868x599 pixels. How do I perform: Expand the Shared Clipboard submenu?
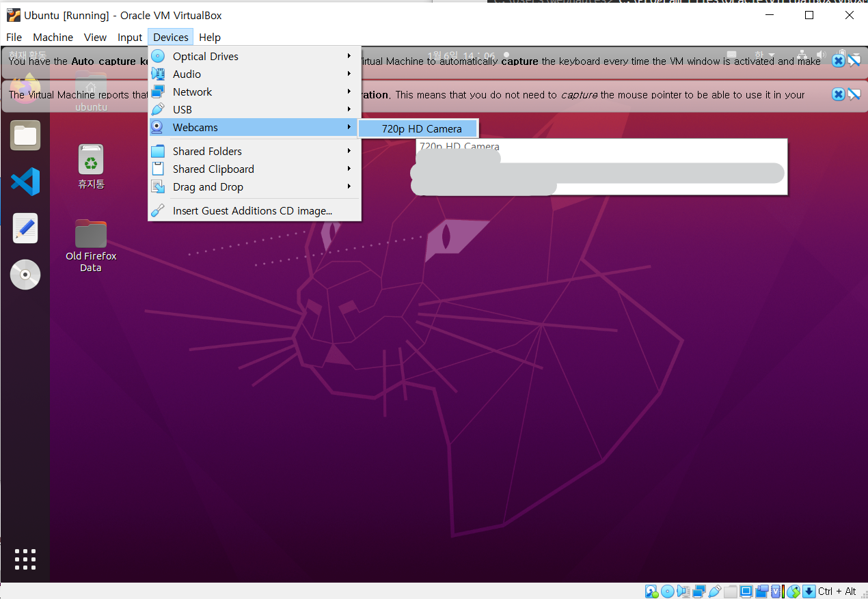point(254,169)
